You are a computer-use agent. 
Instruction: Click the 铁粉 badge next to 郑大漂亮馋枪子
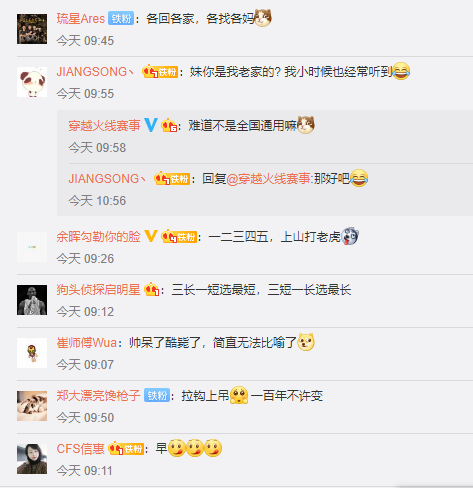[157, 395]
